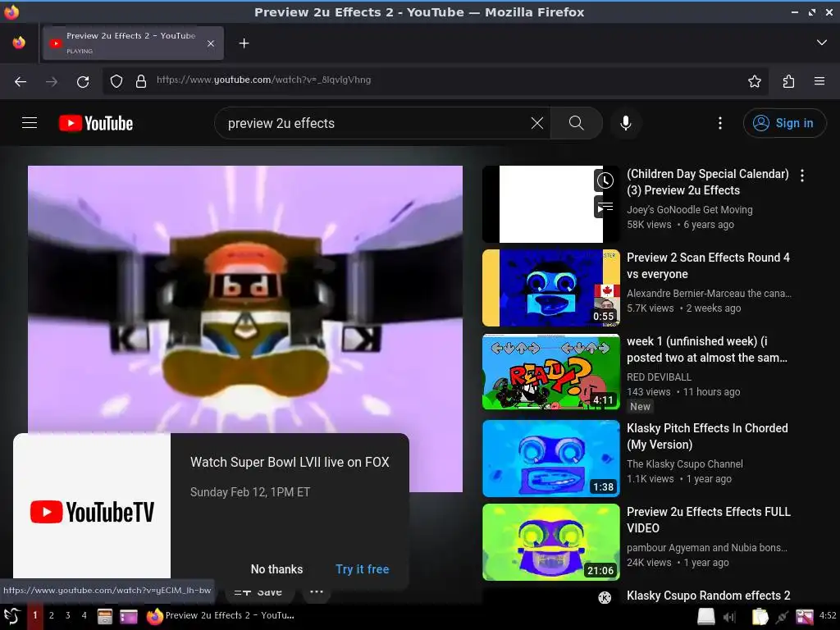Open the 21:06 full video thumbnail
The height and width of the screenshot is (630, 840).
coord(550,542)
